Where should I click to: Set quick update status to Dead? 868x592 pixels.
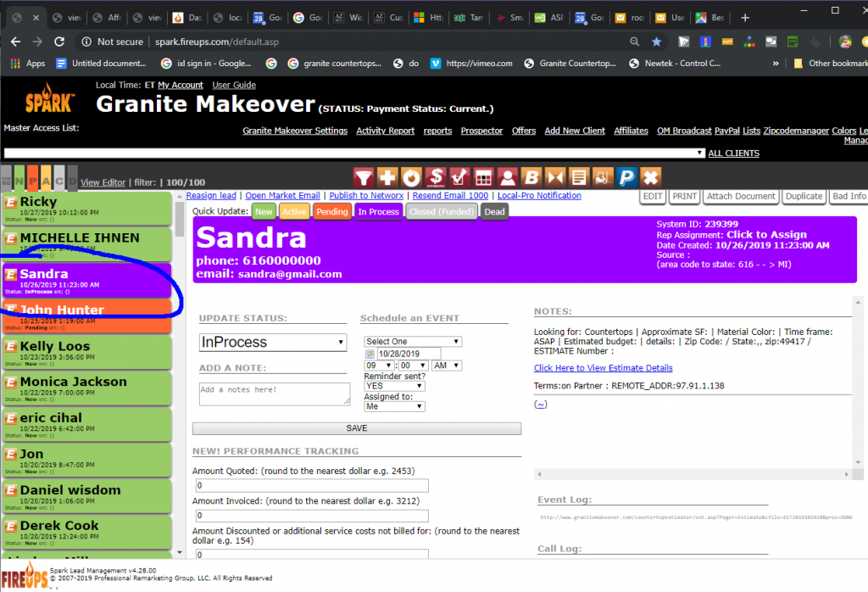pyautogui.click(x=494, y=211)
